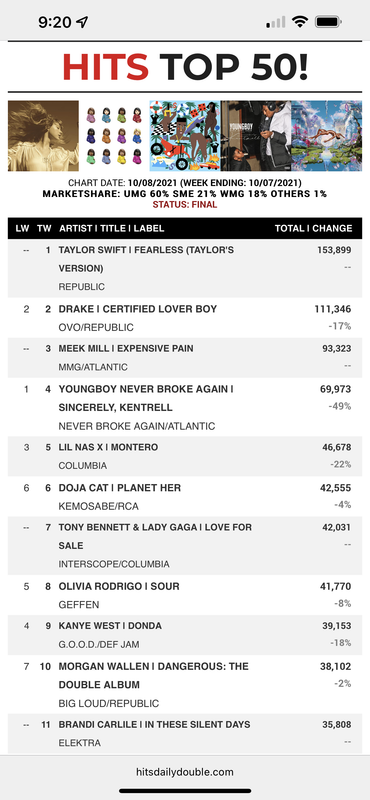Open Taylor Swift Fearless album cover thumbnail
The width and height of the screenshot is (370, 800).
43,136
